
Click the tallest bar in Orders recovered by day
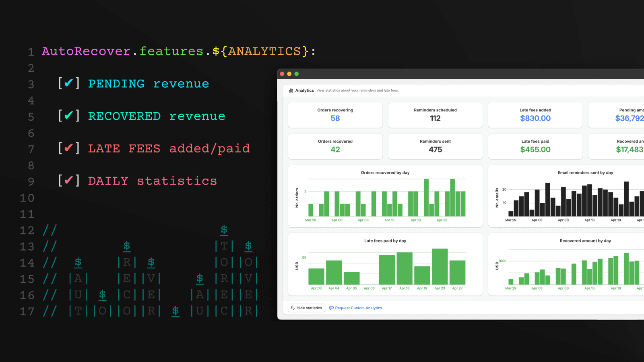click(x=425, y=197)
